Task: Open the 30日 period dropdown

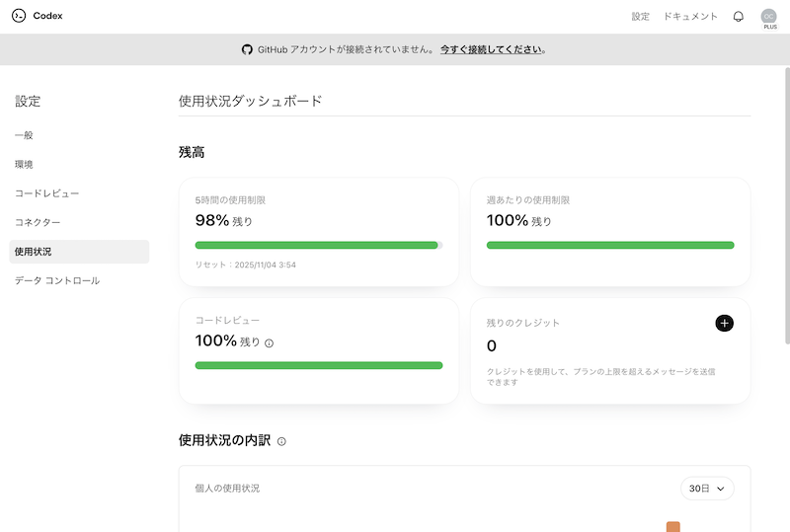Action: coord(707,489)
